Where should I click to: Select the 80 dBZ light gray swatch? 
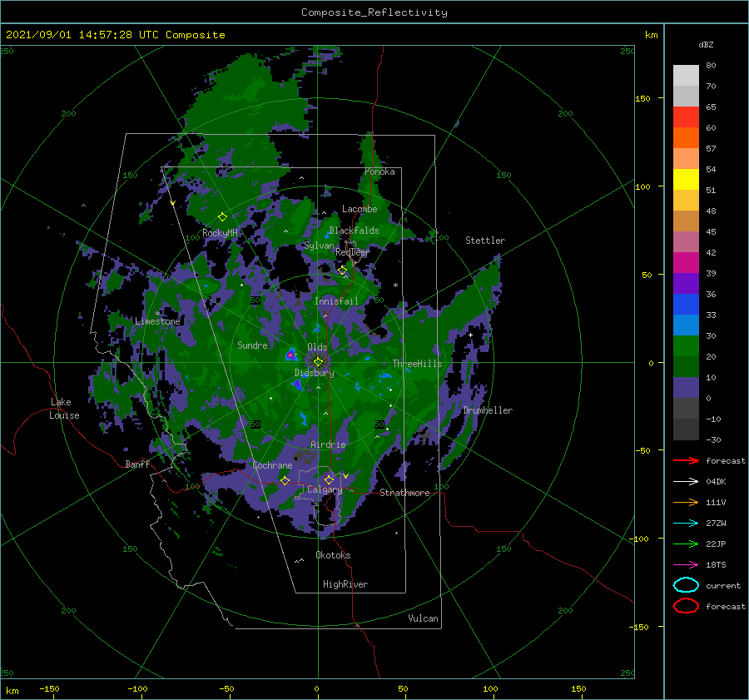686,76
